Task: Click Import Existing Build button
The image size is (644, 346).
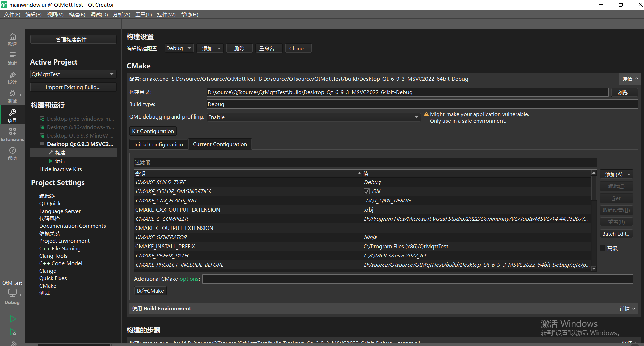Action: click(73, 87)
